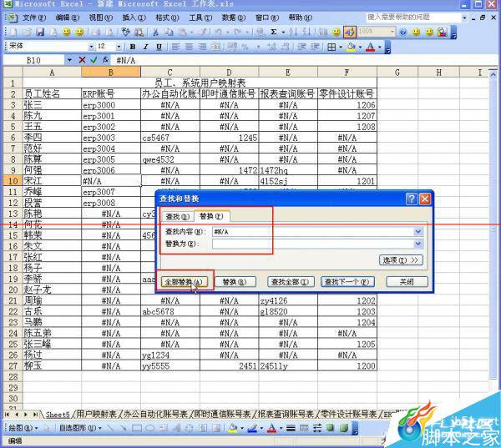Open the Name Box dropdown arrow
The image size is (501, 448).
(69, 60)
